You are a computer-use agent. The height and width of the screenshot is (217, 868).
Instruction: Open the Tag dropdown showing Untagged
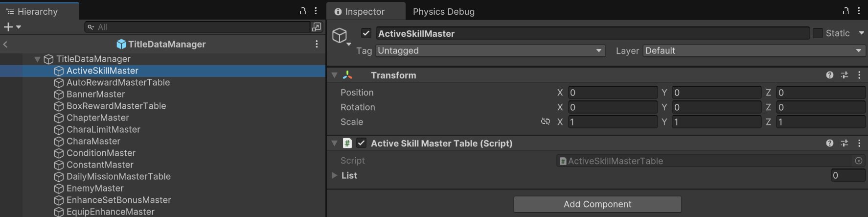[490, 50]
